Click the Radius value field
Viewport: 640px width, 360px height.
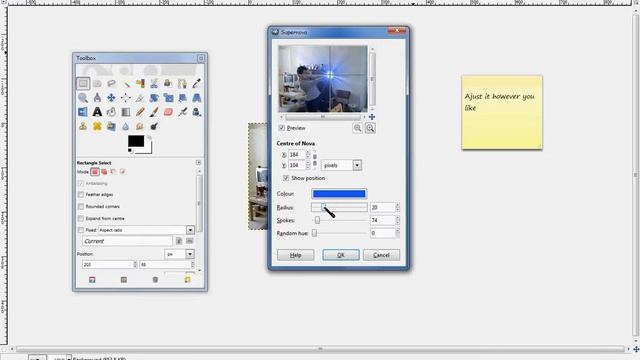click(382, 207)
